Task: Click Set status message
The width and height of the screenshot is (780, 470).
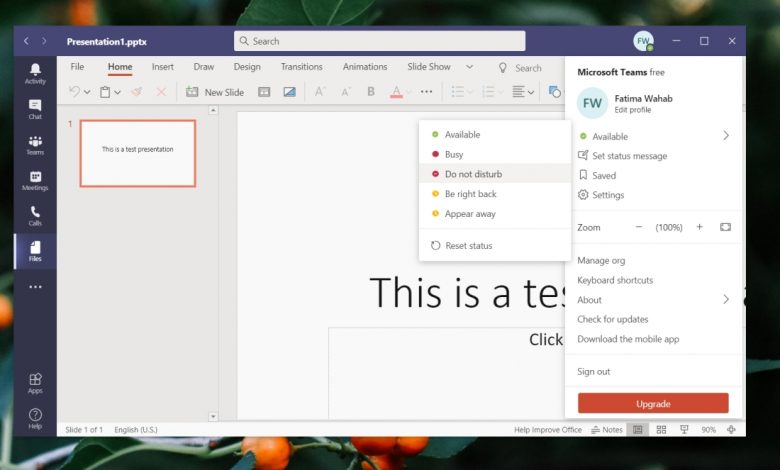Action: 622,156
